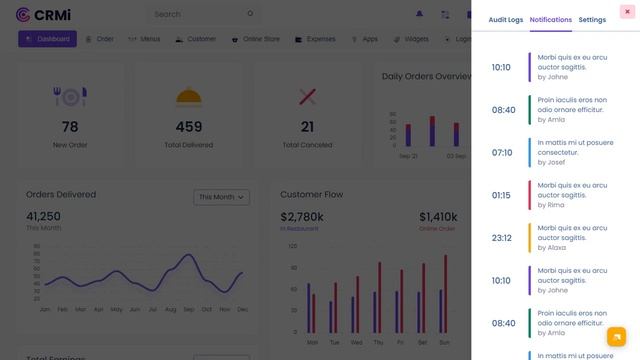Open the Apps menu

364,39
